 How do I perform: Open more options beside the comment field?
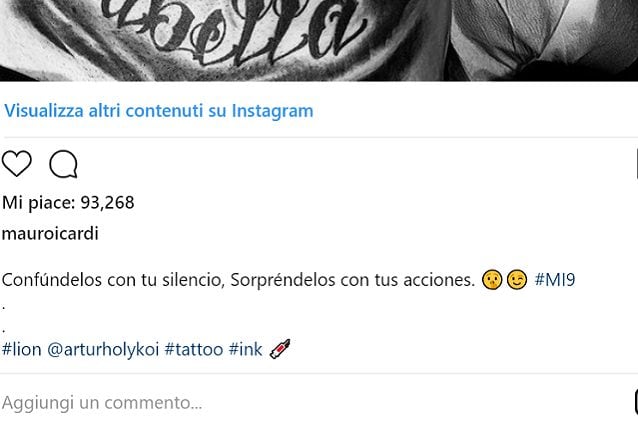(x=636, y=402)
